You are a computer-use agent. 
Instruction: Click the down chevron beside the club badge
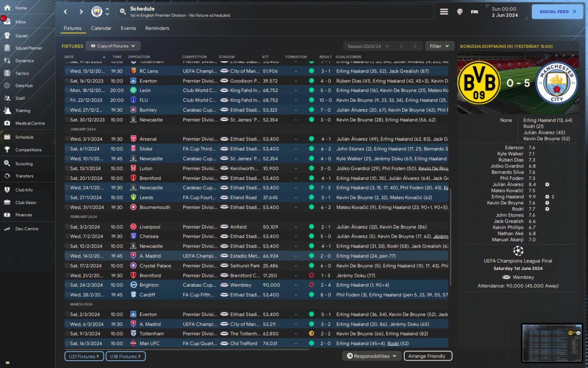[x=107, y=14]
